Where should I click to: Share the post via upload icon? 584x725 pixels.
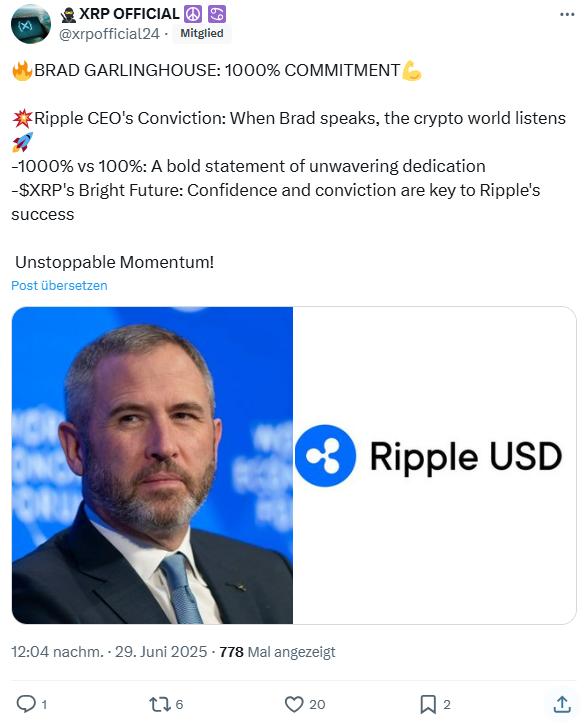[x=562, y=704]
